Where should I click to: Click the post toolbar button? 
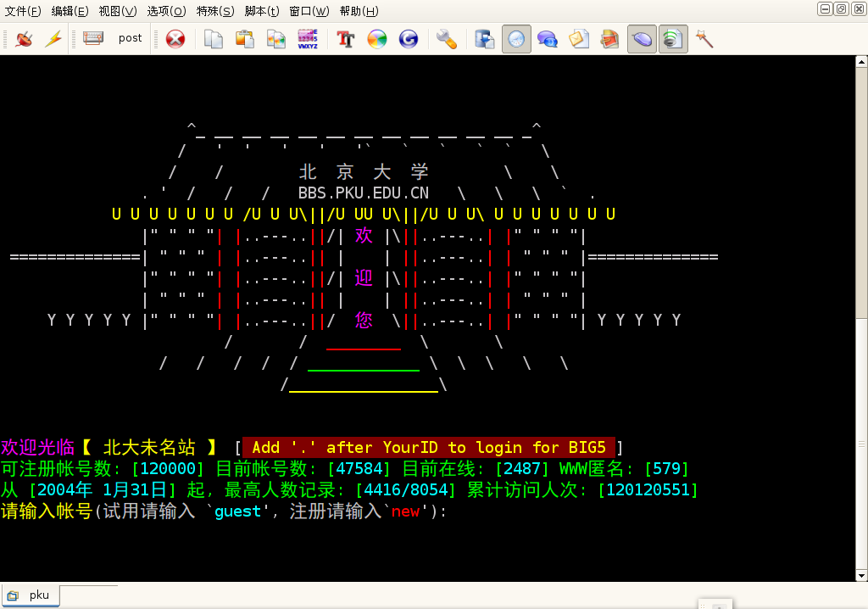(130, 38)
